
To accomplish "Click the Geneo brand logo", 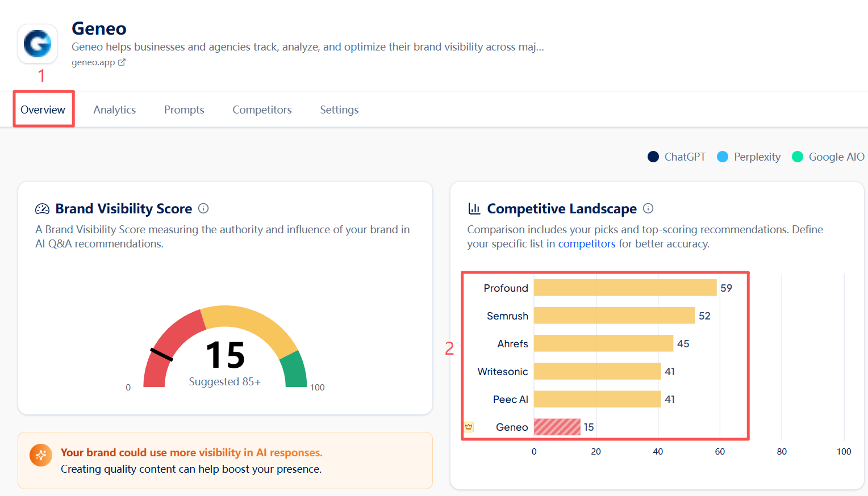I will coord(37,43).
